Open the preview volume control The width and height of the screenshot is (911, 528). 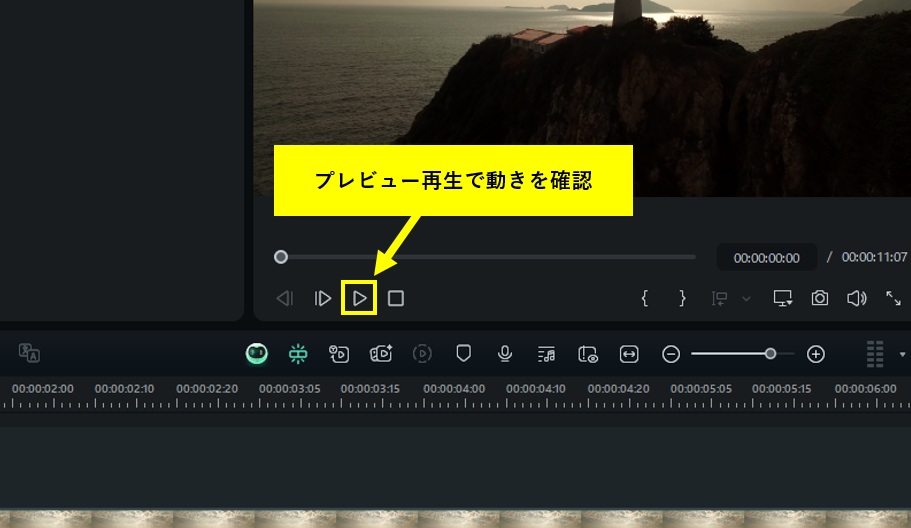click(x=856, y=299)
